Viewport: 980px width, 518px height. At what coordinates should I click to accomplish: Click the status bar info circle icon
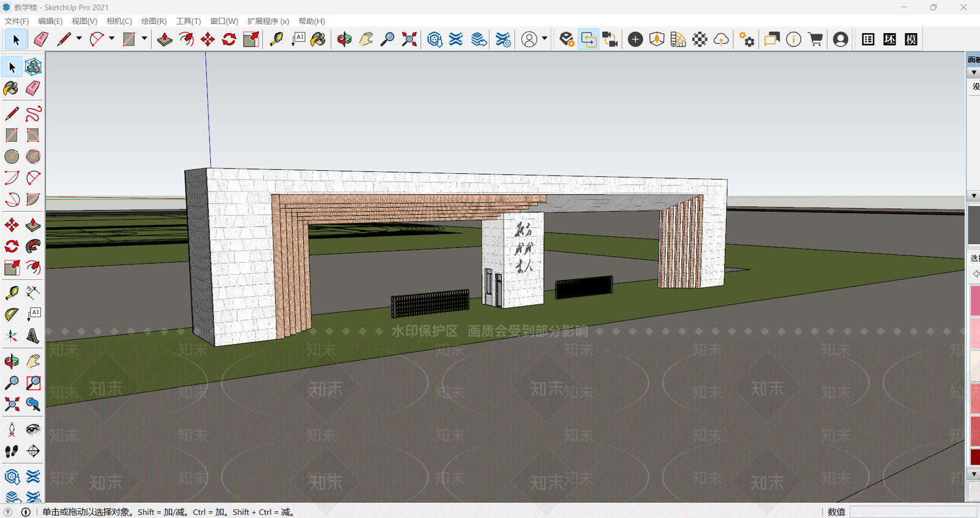(x=26, y=512)
